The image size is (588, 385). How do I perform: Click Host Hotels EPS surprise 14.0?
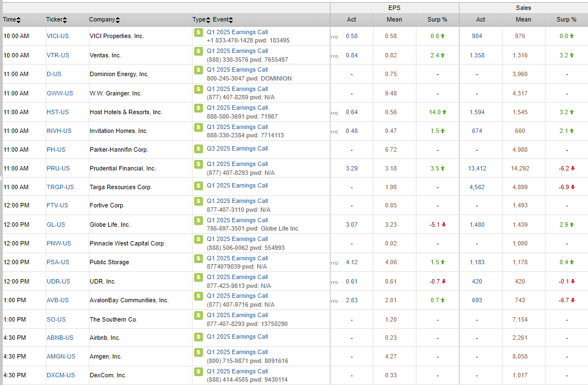coord(437,112)
